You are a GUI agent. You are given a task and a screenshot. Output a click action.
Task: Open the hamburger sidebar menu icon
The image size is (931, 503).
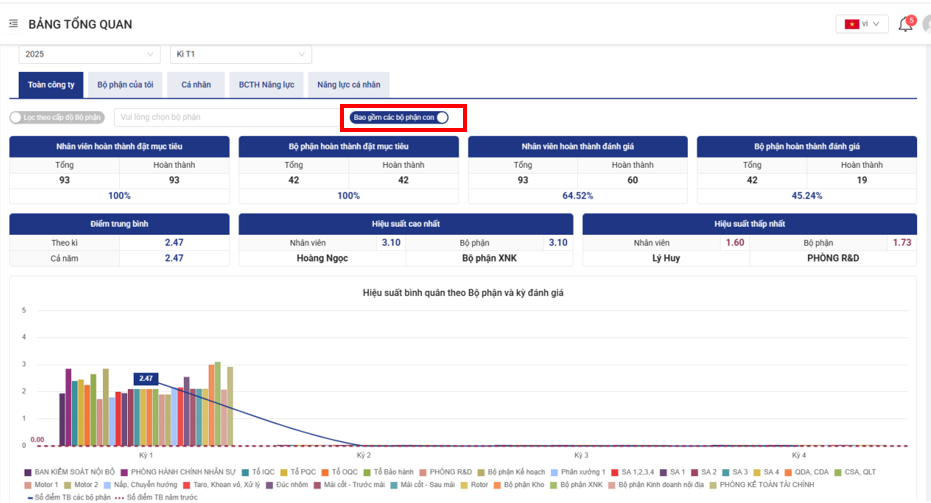13,23
